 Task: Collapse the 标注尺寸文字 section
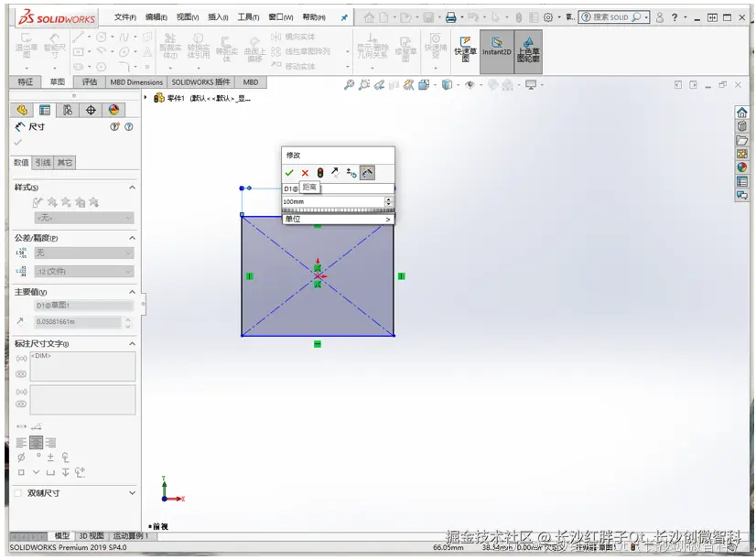[x=132, y=344]
